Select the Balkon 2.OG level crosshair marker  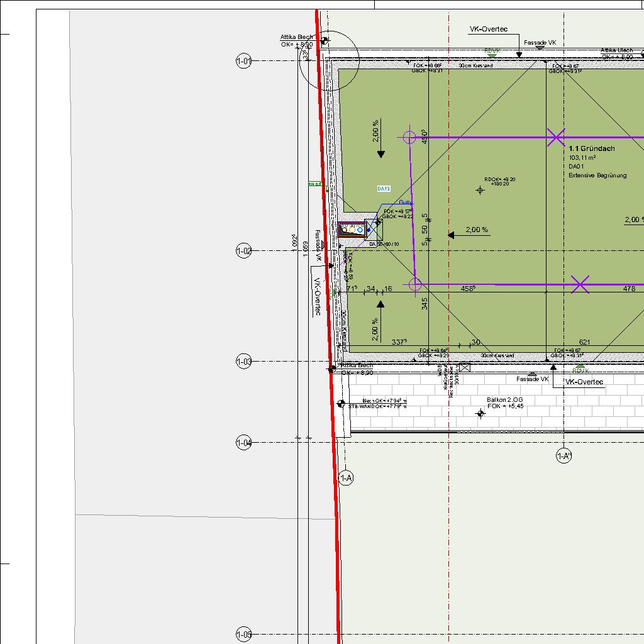coord(481,414)
